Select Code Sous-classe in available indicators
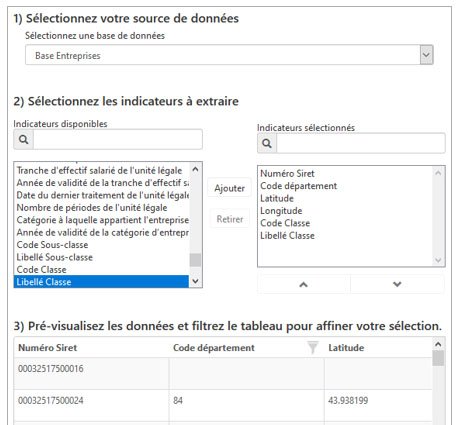This screenshot has width=461, height=425. (x=52, y=245)
